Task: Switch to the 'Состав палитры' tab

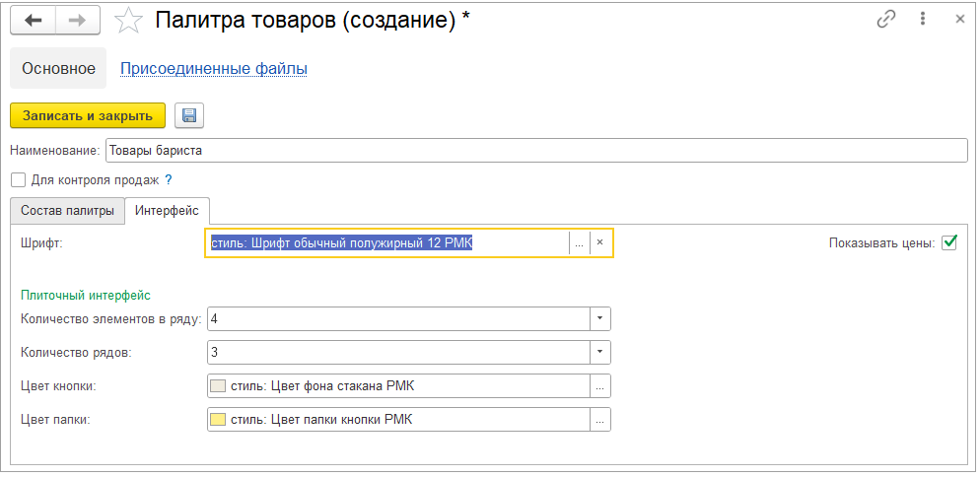Action: click(68, 210)
